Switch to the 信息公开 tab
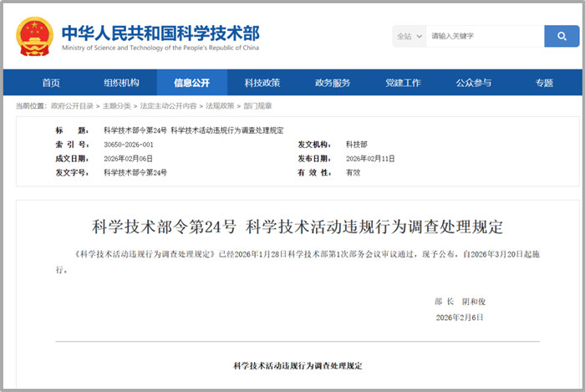The width and height of the screenshot is (585, 392). (191, 83)
